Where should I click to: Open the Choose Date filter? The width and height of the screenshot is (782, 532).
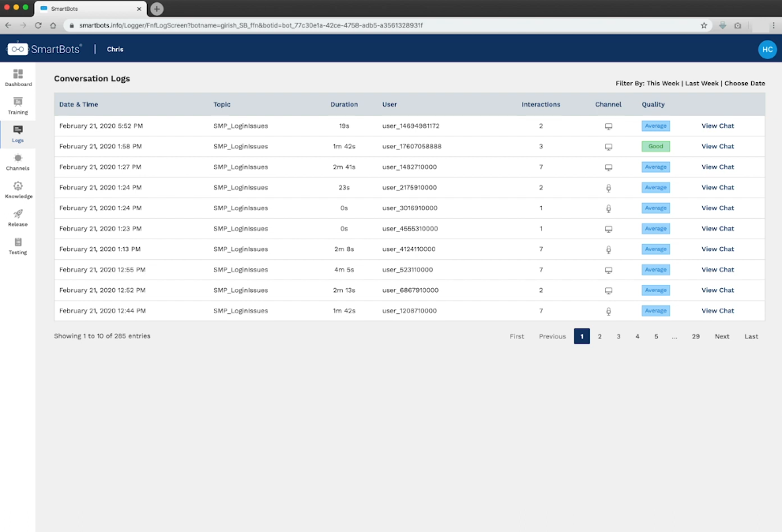coord(744,84)
